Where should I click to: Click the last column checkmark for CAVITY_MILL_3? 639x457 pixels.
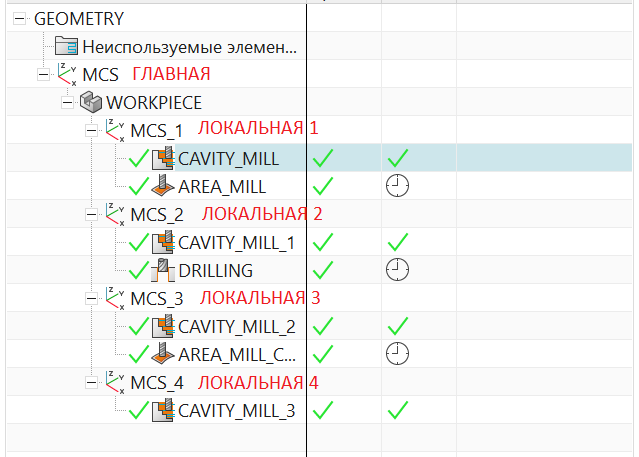(398, 410)
